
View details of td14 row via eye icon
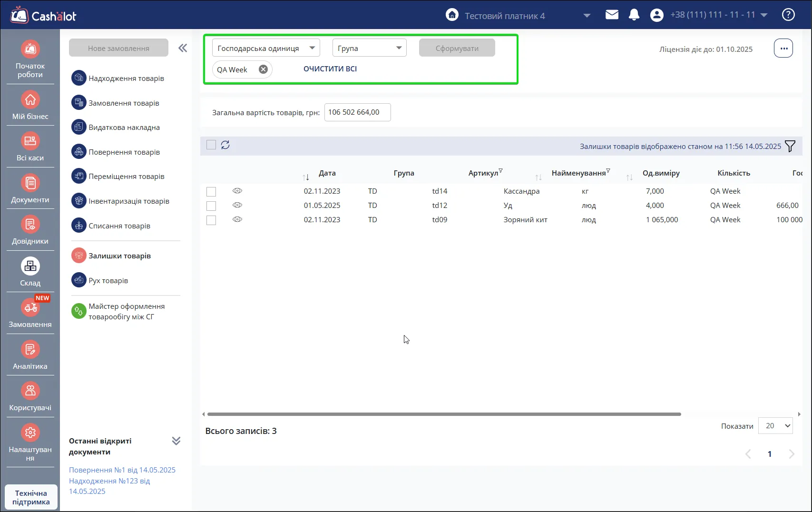coord(237,191)
